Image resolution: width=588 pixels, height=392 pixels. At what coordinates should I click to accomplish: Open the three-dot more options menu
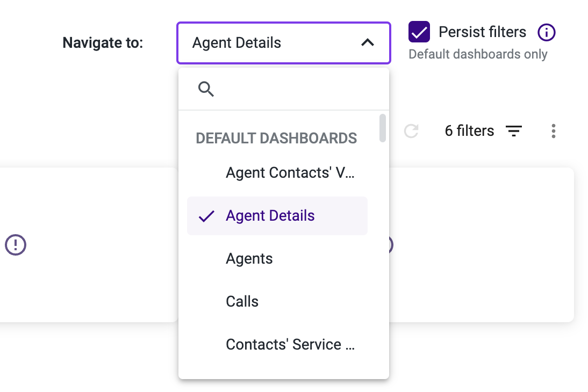click(554, 131)
